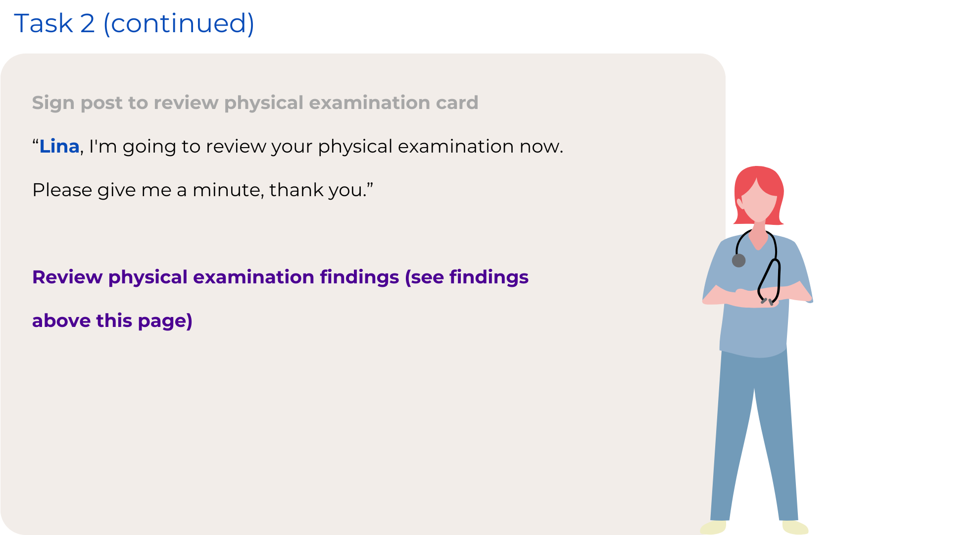The width and height of the screenshot is (980, 535).
Task: Click the stethoscope chest piece
Action: tap(738, 260)
